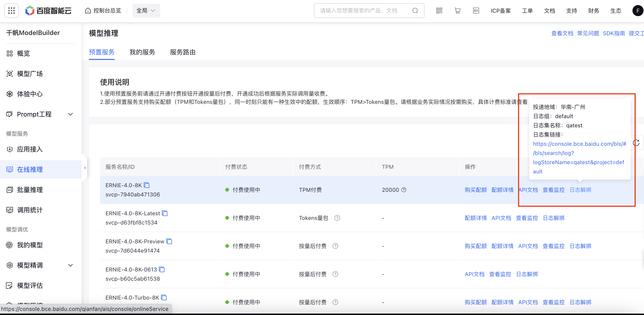Open 支持 in the top menu

click(571, 11)
